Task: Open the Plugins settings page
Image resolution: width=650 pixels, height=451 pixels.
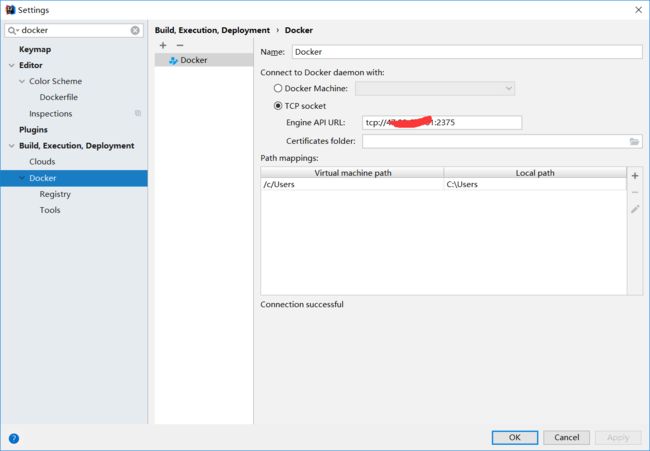Action: [x=33, y=130]
